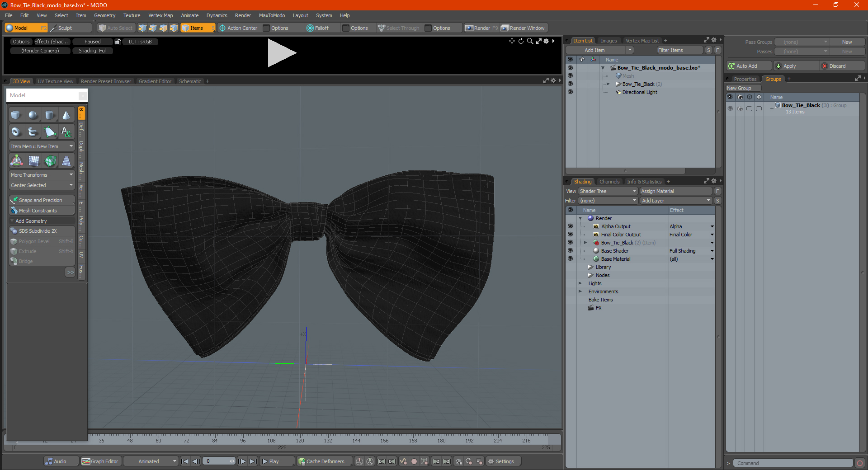868x470 pixels.
Task: Pick the torus primitive tool
Action: pos(16,132)
